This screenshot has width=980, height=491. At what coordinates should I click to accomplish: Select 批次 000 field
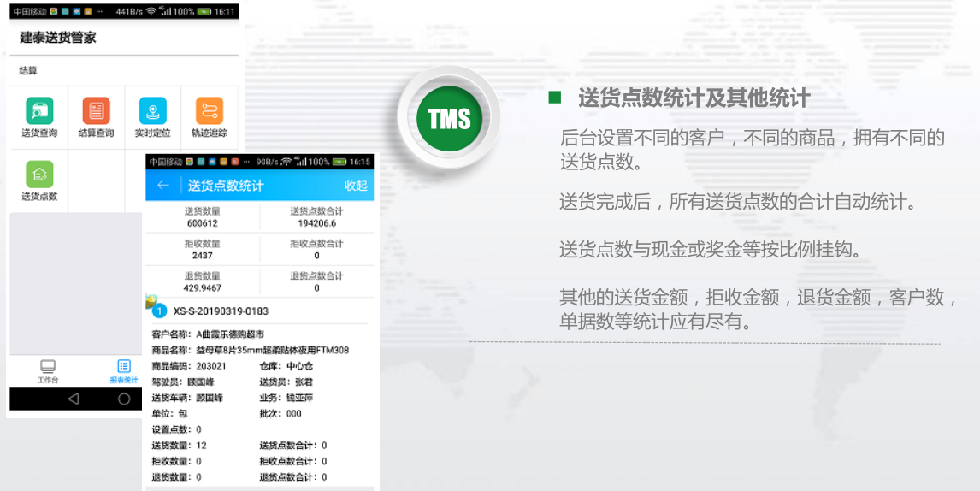(280, 413)
